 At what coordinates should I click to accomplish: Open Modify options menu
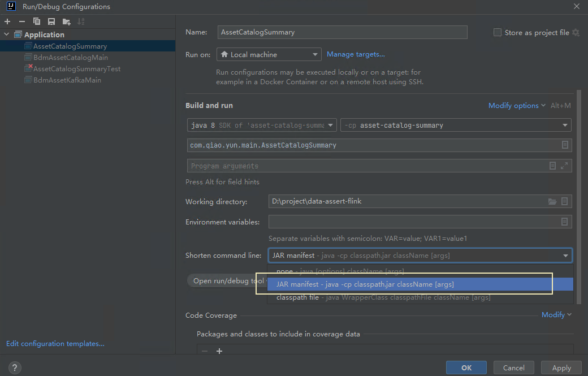click(513, 106)
